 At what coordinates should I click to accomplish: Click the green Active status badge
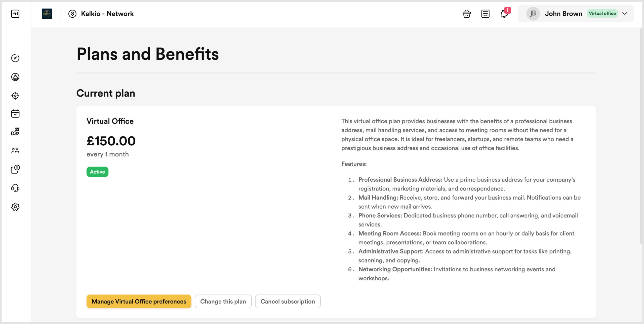click(97, 172)
